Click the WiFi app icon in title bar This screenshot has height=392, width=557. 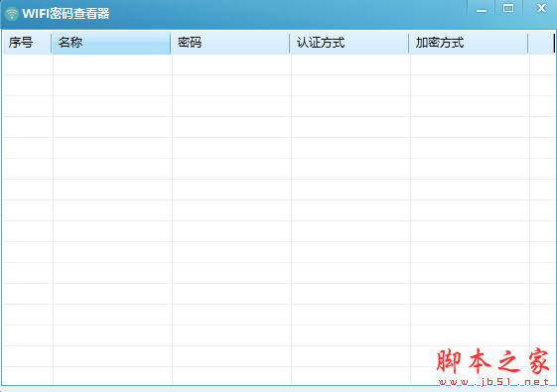click(12, 14)
